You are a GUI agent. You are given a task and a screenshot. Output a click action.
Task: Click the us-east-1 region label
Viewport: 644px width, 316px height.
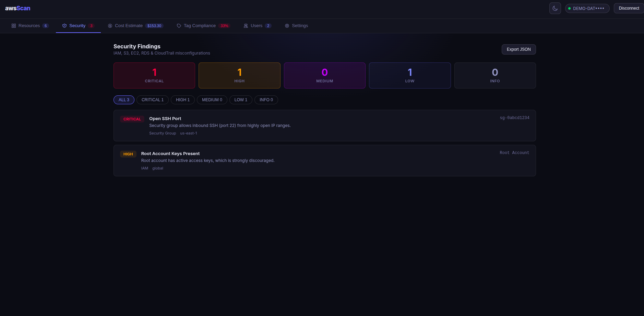pyautogui.click(x=189, y=133)
